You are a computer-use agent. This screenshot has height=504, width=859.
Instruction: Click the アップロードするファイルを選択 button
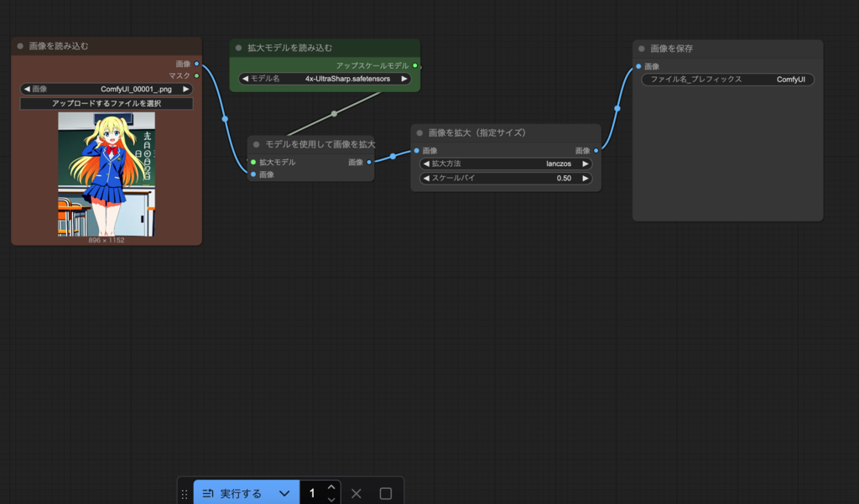click(x=107, y=103)
